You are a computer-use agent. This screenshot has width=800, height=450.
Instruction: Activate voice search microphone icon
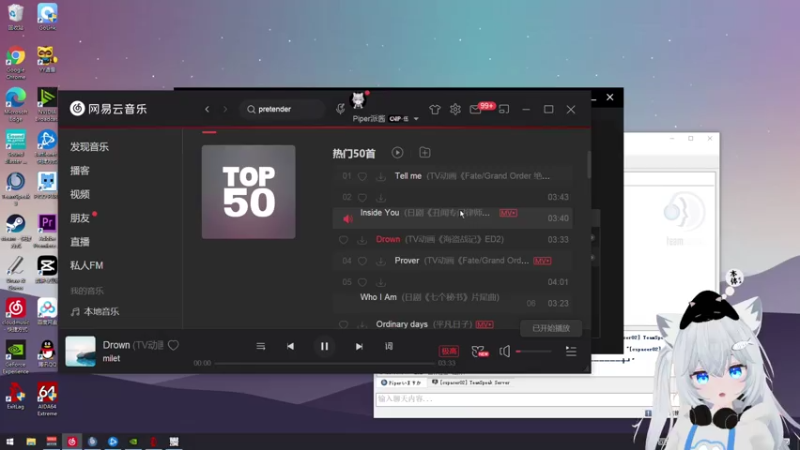[x=340, y=109]
